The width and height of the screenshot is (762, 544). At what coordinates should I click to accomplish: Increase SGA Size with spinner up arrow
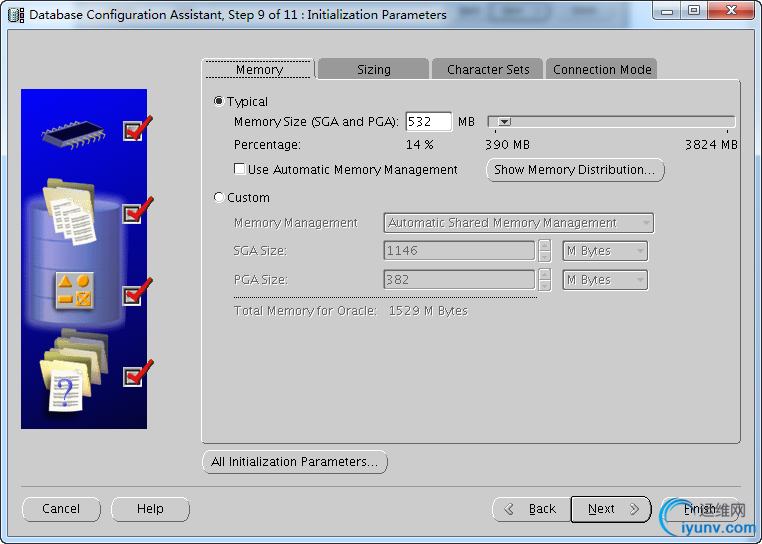(x=545, y=246)
